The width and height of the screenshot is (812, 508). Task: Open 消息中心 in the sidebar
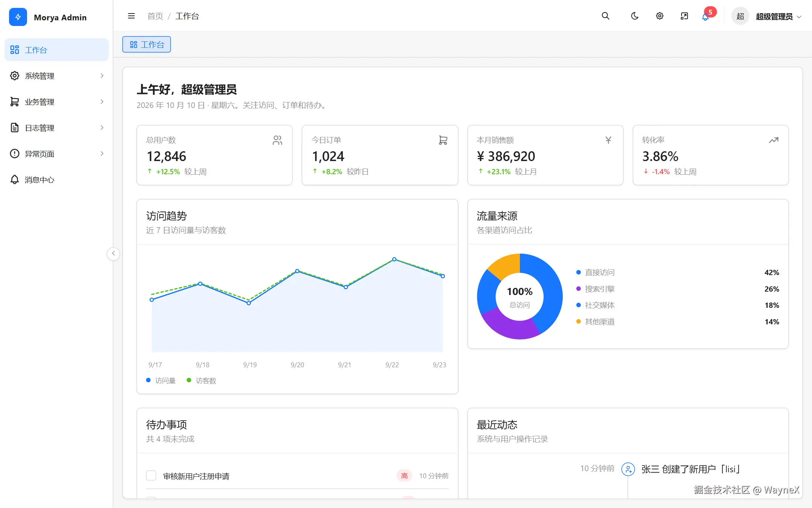click(x=57, y=179)
